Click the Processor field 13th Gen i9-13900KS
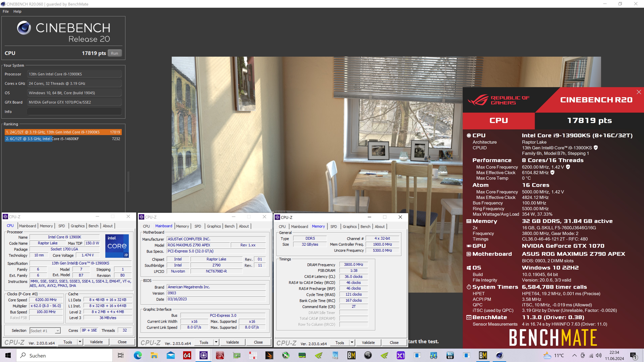Screen dimensions: 644x362 (x=74, y=74)
